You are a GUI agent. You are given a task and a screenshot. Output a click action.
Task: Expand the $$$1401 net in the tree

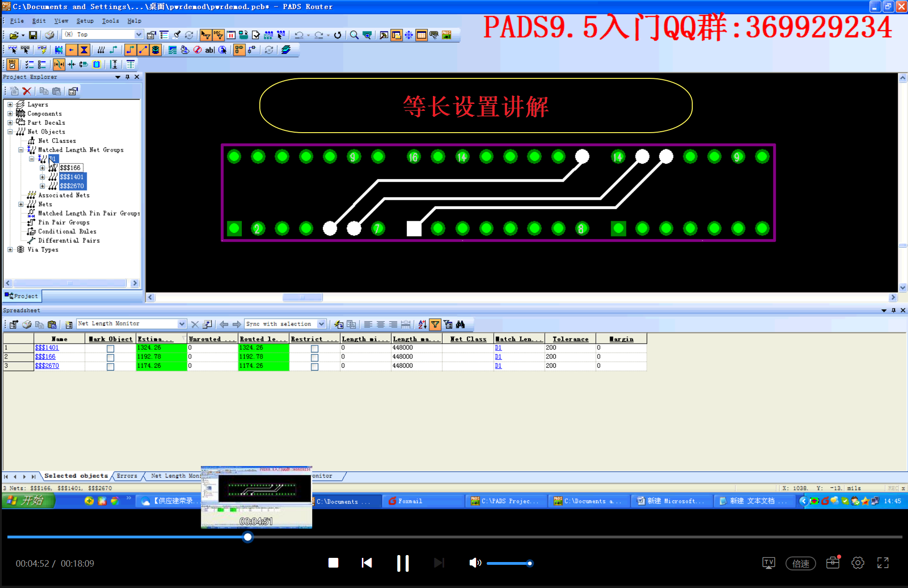pos(42,177)
